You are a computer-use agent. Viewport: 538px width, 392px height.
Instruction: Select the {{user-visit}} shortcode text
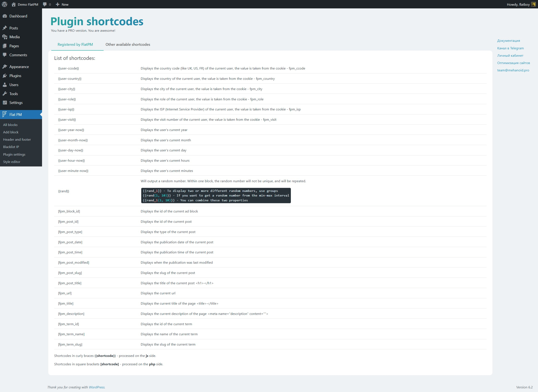[67, 120]
